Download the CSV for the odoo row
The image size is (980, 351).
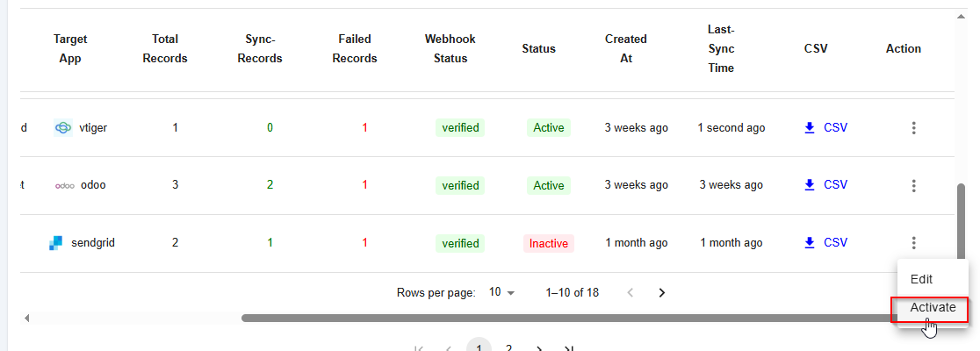pos(825,185)
